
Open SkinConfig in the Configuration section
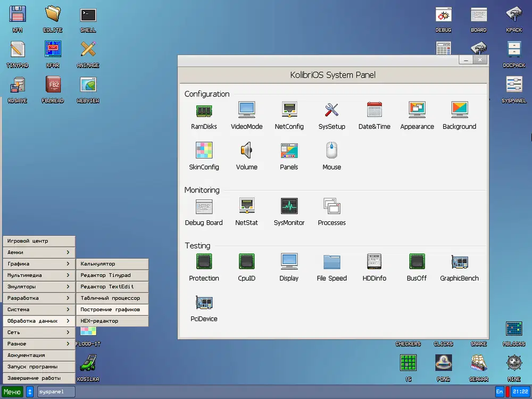pyautogui.click(x=204, y=151)
